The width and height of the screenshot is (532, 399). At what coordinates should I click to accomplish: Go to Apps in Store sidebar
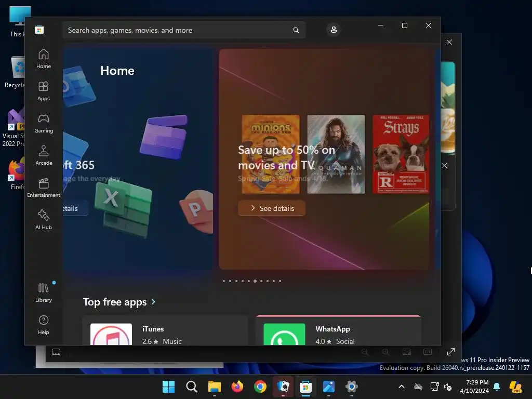tap(44, 91)
